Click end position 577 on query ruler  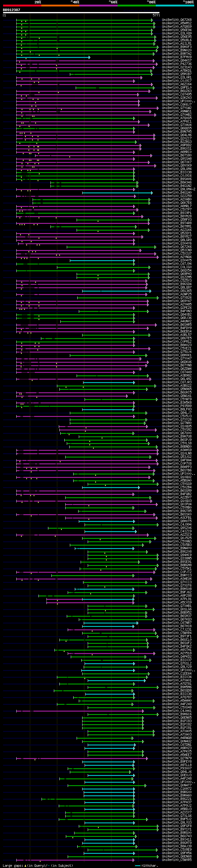pyautogui.click(x=155, y=15)
